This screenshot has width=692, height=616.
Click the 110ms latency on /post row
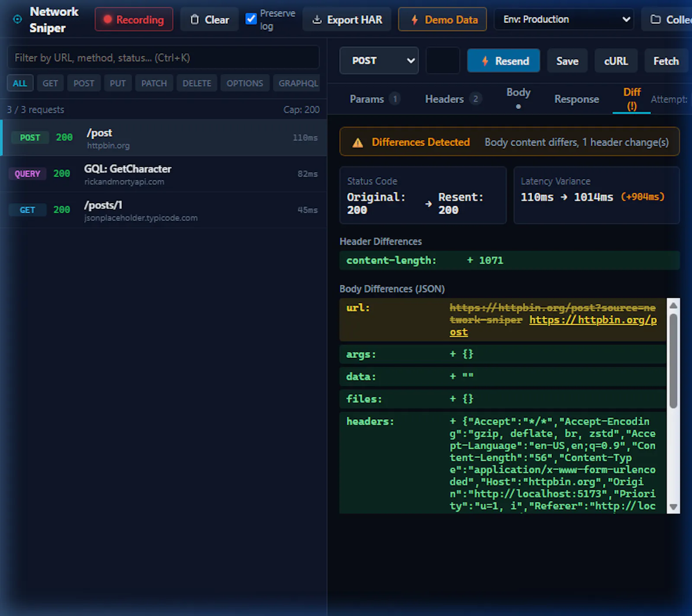tap(305, 137)
